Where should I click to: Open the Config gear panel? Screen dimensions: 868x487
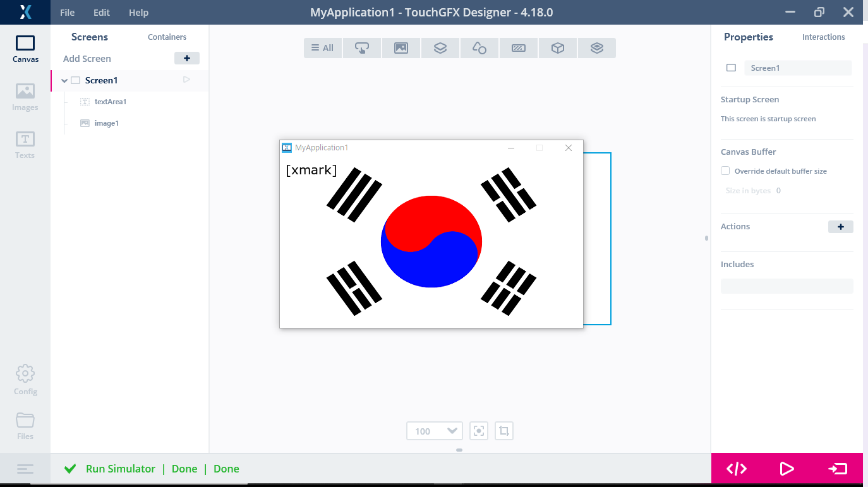click(x=25, y=380)
